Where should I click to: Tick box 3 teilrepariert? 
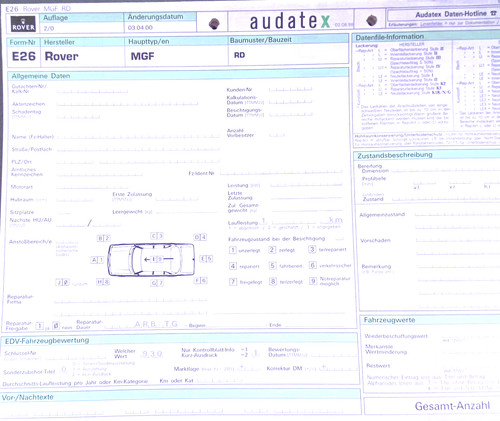click(x=312, y=249)
